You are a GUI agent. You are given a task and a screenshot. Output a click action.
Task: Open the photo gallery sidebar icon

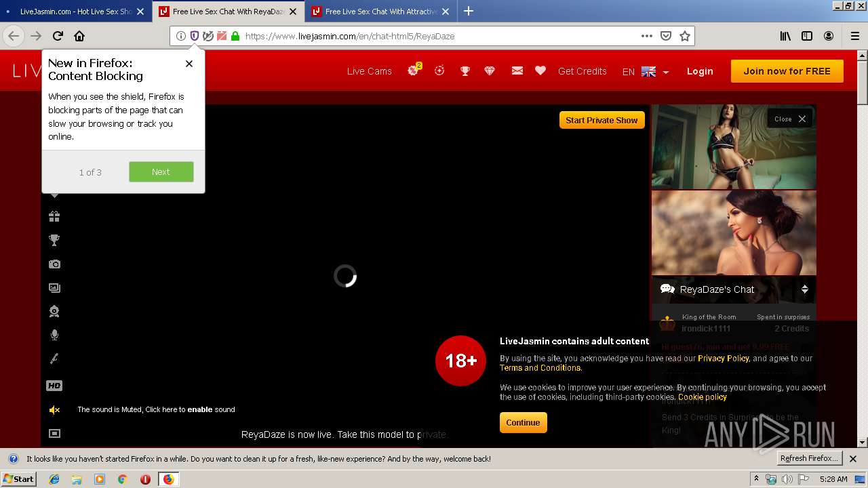(x=54, y=288)
